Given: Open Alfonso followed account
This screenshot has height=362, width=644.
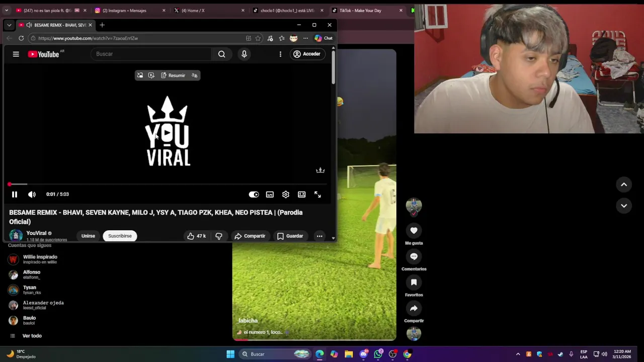Looking at the screenshot, I should coord(25,275).
